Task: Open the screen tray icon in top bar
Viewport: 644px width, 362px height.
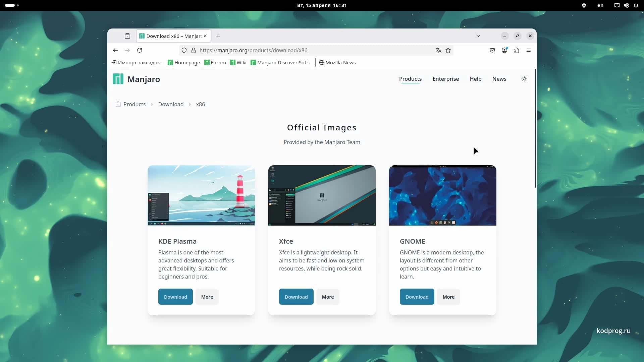Action: tap(617, 5)
